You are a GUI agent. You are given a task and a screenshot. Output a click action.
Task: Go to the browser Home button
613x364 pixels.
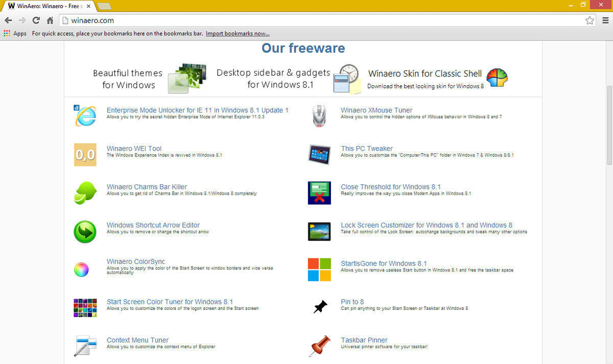point(50,20)
